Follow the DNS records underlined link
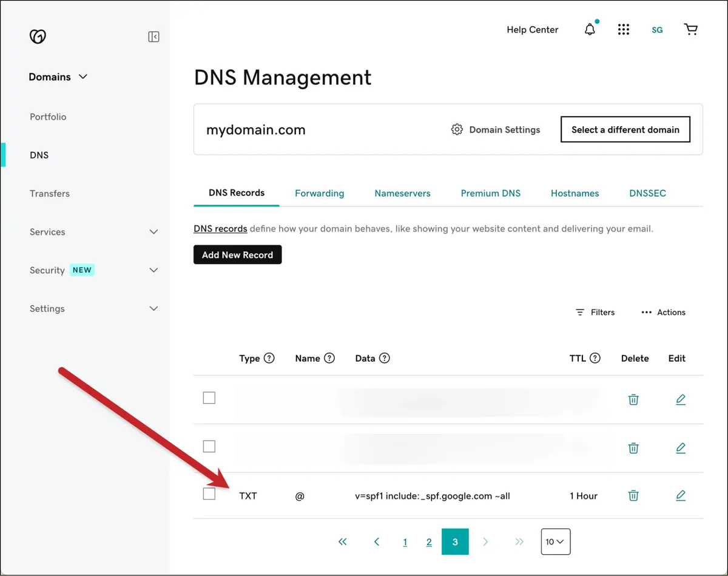This screenshot has height=576, width=728. point(220,229)
